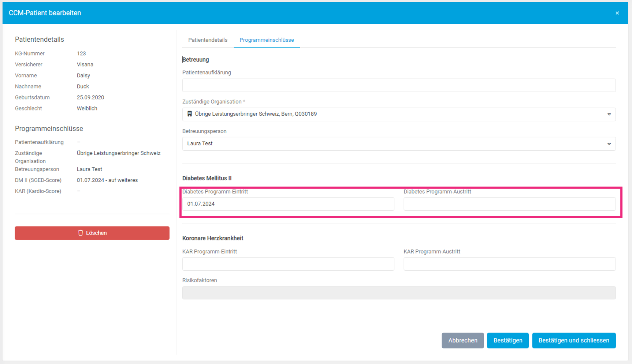This screenshot has width=632, height=364.
Task: Click the Bestätigen button
Action: 508,341
